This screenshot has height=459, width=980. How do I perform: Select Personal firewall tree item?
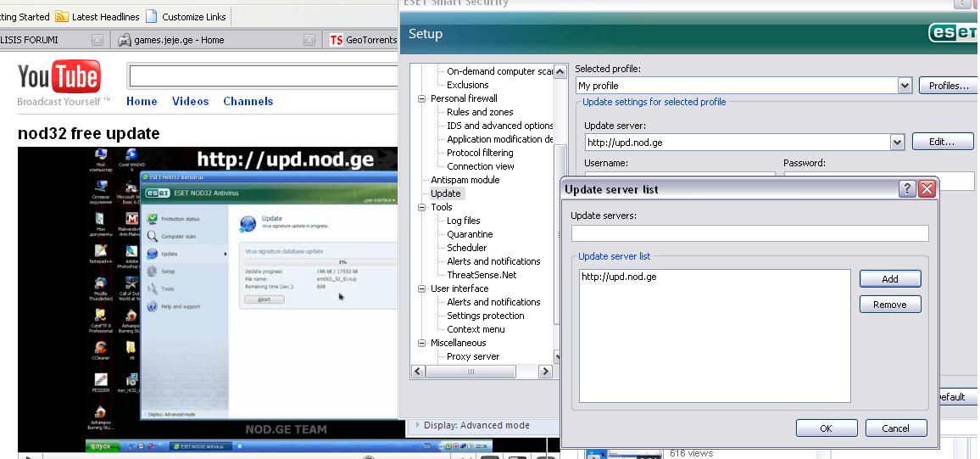[x=464, y=98]
